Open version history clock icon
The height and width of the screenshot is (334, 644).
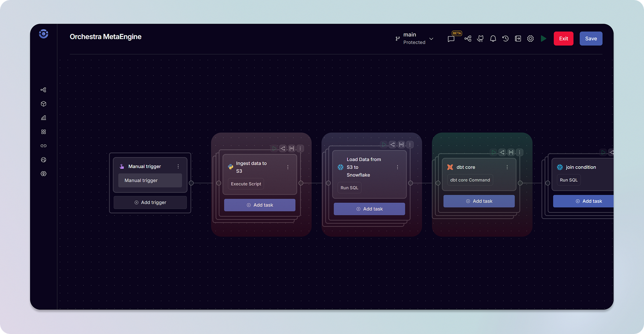click(x=506, y=39)
